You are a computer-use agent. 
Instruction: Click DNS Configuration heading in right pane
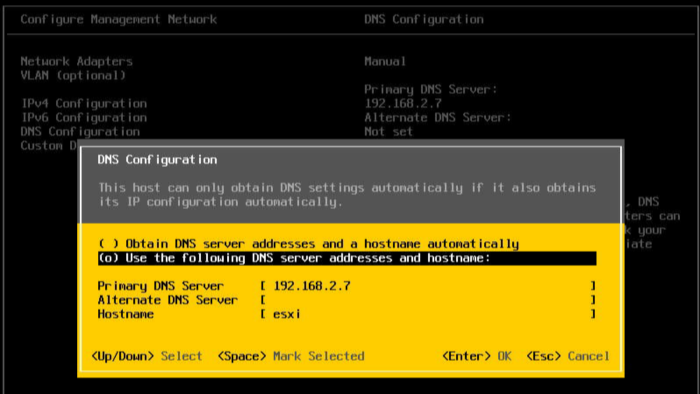[424, 19]
